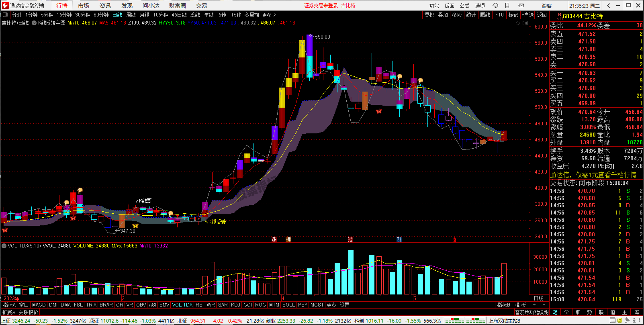644x325 pixels.
Task: Click the zoom-in plus button under the chart
Action: point(534,305)
